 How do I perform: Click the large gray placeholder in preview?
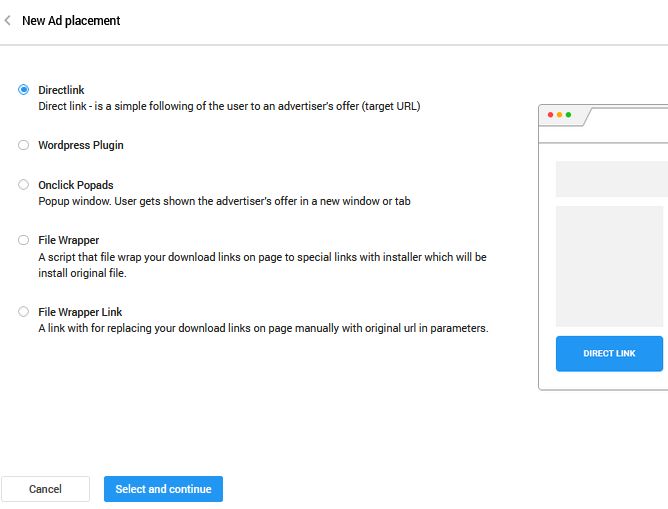click(x=609, y=266)
